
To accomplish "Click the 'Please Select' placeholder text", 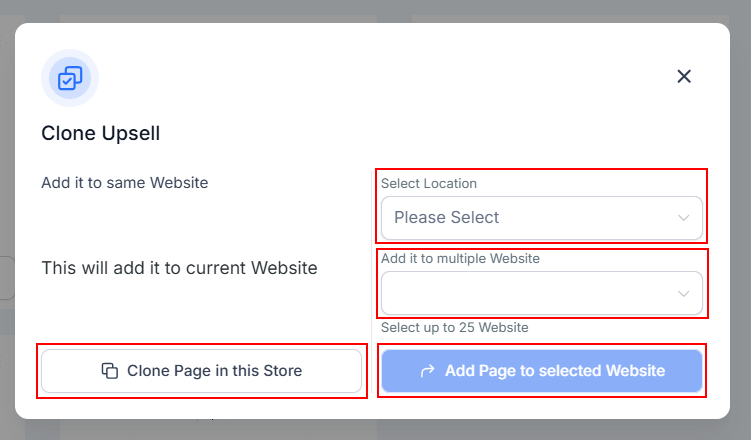I will tap(446, 217).
